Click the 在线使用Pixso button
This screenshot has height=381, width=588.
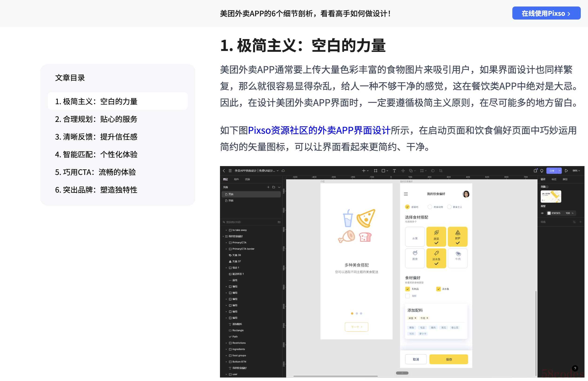click(x=546, y=13)
